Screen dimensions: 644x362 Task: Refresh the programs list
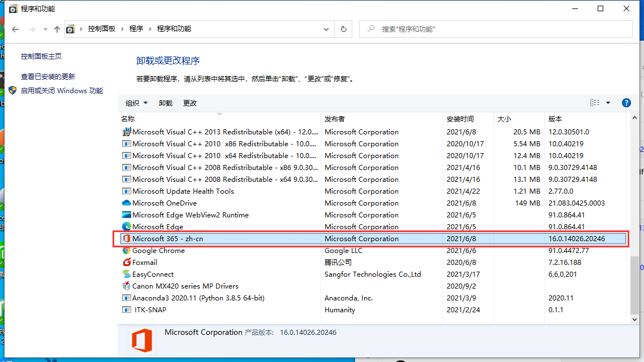[344, 29]
